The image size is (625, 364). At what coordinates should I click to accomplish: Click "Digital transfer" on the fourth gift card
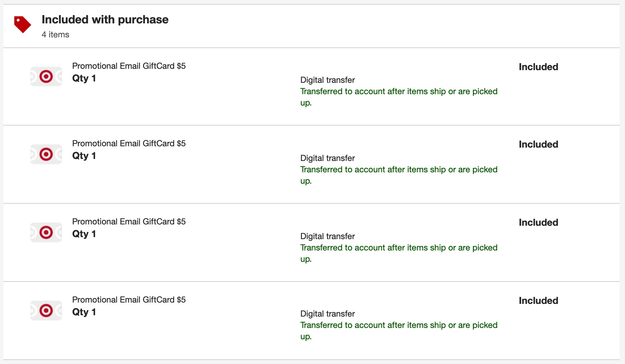327,314
